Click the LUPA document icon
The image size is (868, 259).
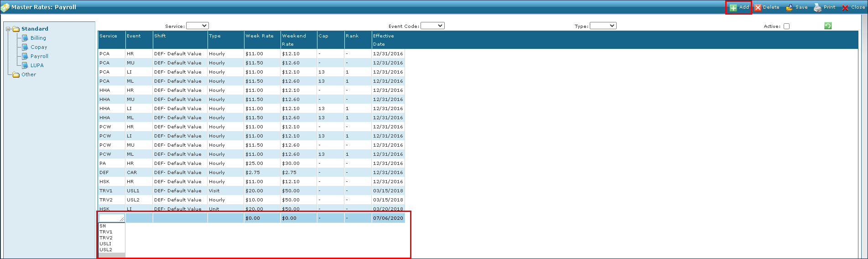coord(25,65)
